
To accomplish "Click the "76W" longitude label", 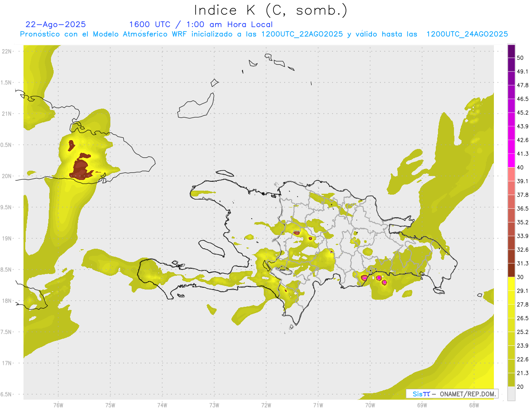I will point(58,405).
